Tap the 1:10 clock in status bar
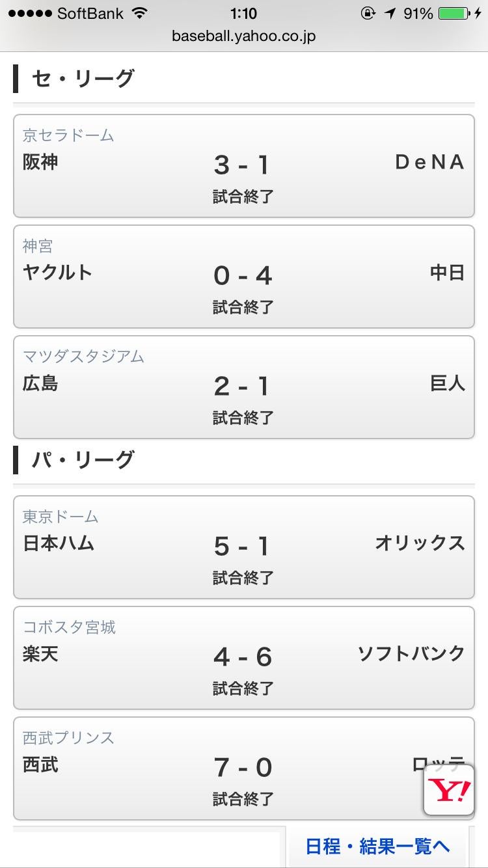 (x=243, y=13)
